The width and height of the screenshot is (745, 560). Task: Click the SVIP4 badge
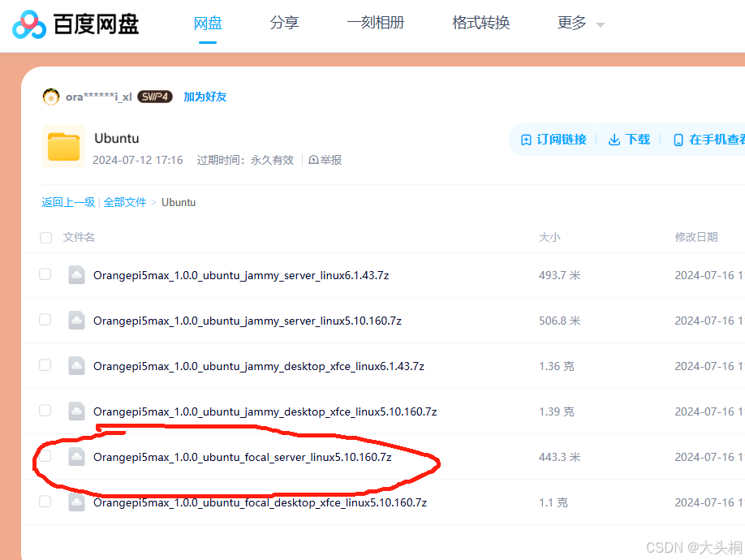(x=155, y=97)
